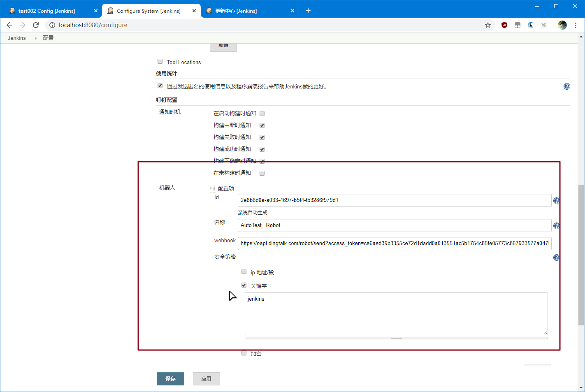
Task: Toggle 构建成功时通知 checkbox
Action: tap(262, 149)
